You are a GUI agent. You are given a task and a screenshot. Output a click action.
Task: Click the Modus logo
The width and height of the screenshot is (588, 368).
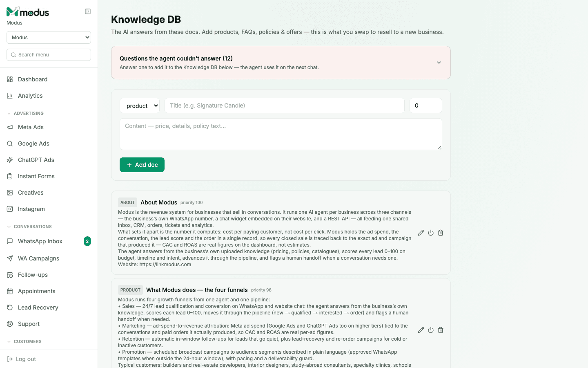point(28,12)
